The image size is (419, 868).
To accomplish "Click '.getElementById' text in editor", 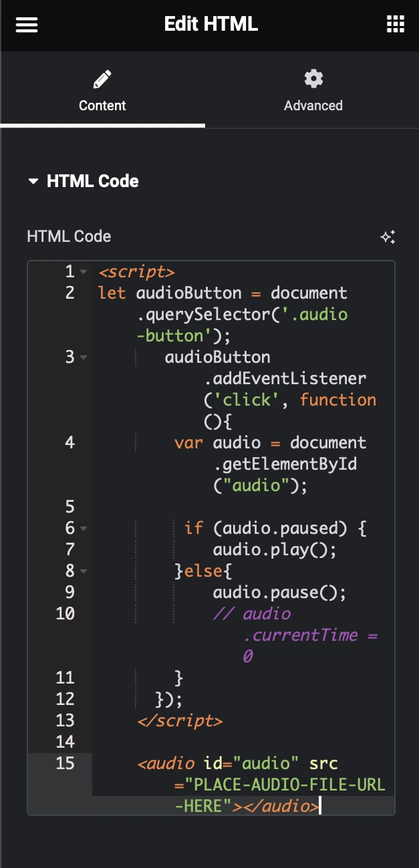I will 285,464.
